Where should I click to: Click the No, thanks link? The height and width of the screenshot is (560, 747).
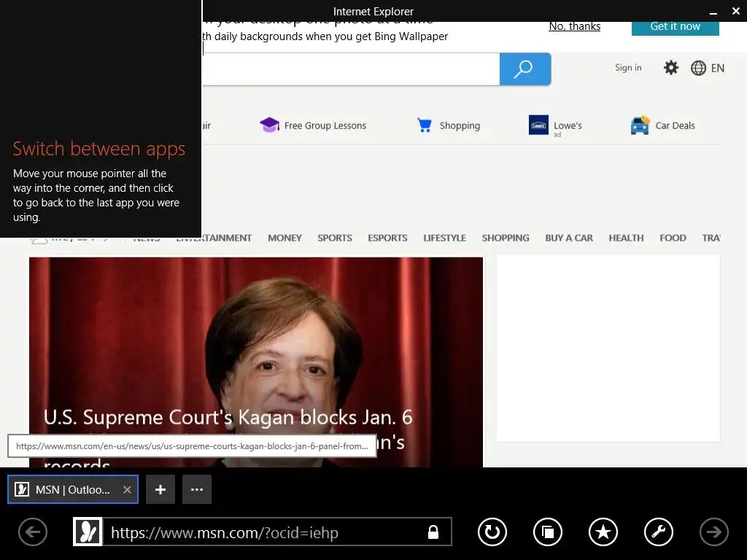coord(575,26)
